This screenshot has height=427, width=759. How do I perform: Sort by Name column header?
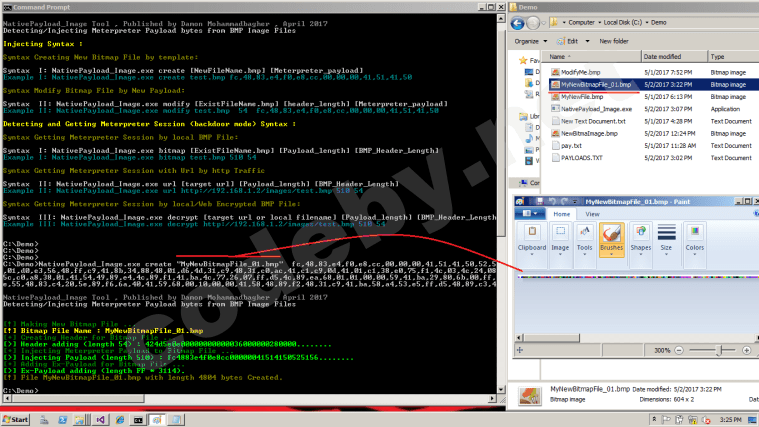(x=592, y=57)
